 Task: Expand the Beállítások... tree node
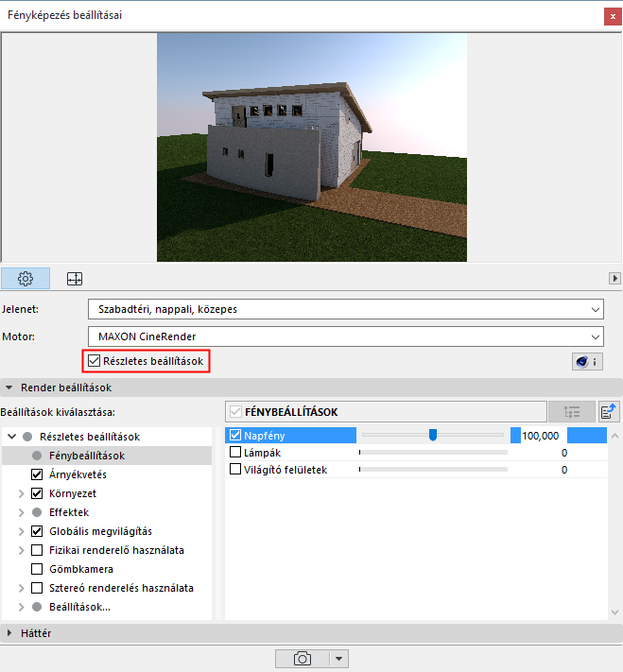pyautogui.click(x=21, y=607)
